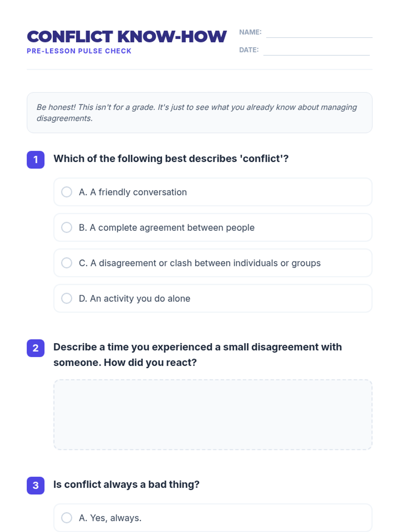The image size is (399, 532).
Task: Pick the 'disagreement or clash' radio option
Action: (x=66, y=263)
